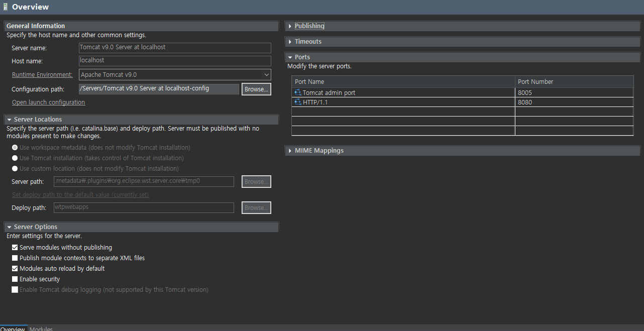Click the HTTP/1.1 port row icon
The height and width of the screenshot is (331, 644).
[298, 102]
